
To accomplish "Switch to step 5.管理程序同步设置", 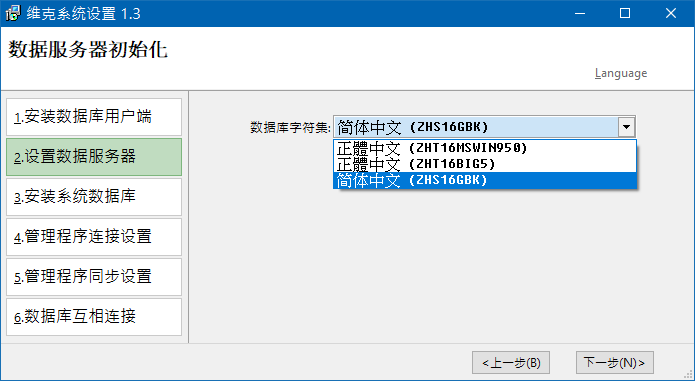I will click(x=94, y=276).
